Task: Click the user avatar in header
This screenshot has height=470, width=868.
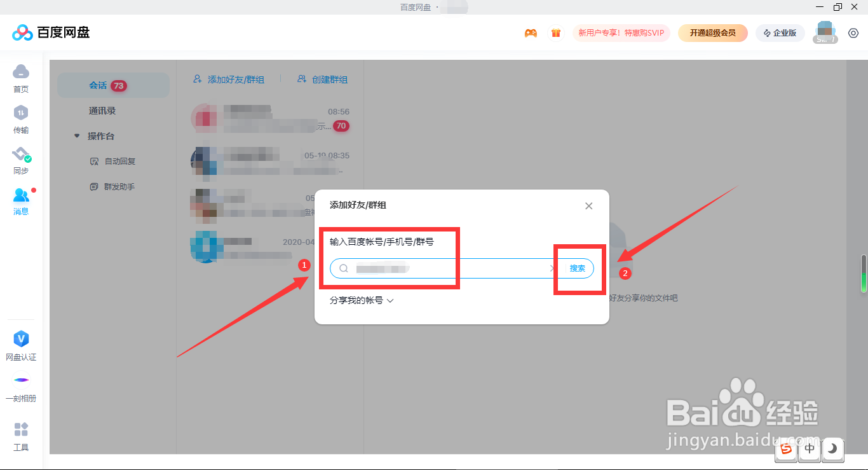Action: (x=825, y=32)
